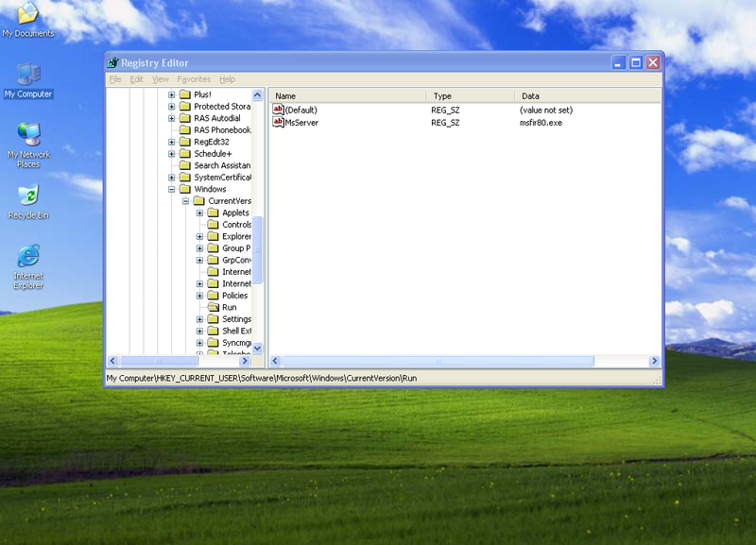Open the File menu
Image resolution: width=756 pixels, height=545 pixels.
point(115,79)
